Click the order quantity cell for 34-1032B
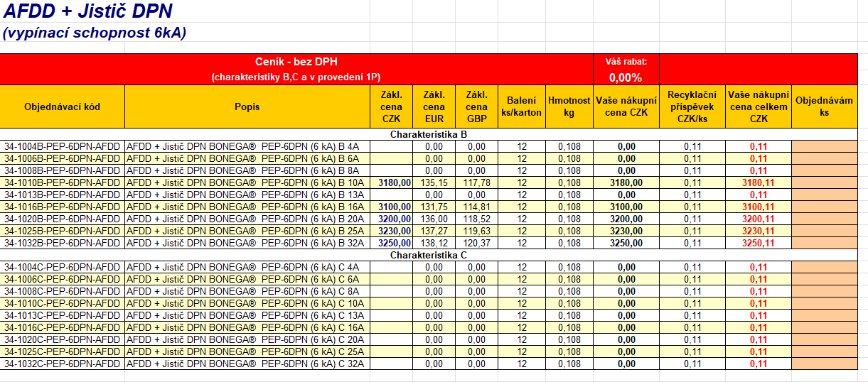This screenshot has width=868, height=382. 825,243
